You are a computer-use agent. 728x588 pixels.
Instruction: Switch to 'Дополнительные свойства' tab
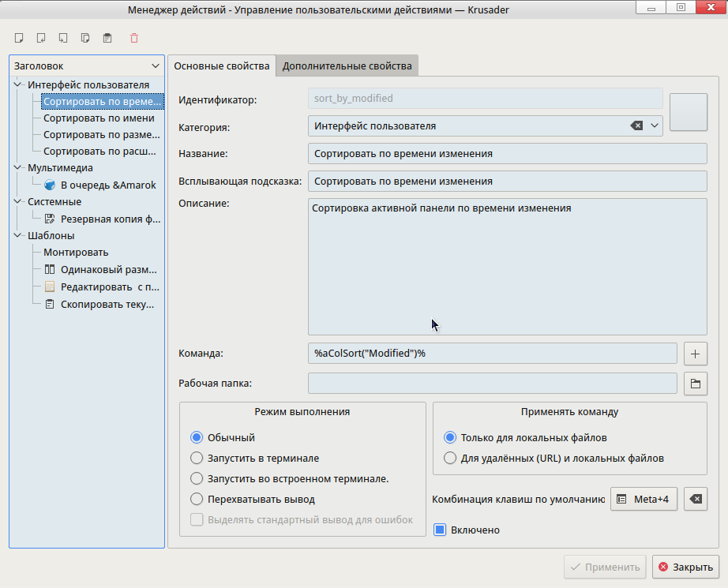coord(347,66)
